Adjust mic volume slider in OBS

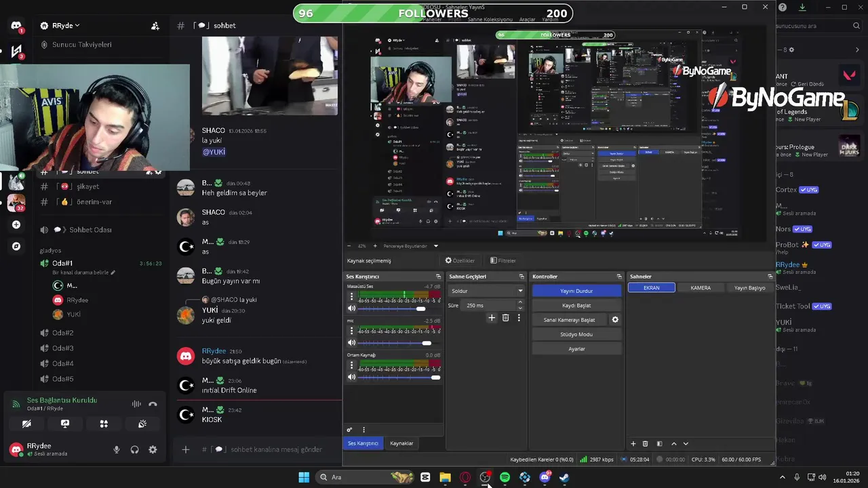(399, 343)
